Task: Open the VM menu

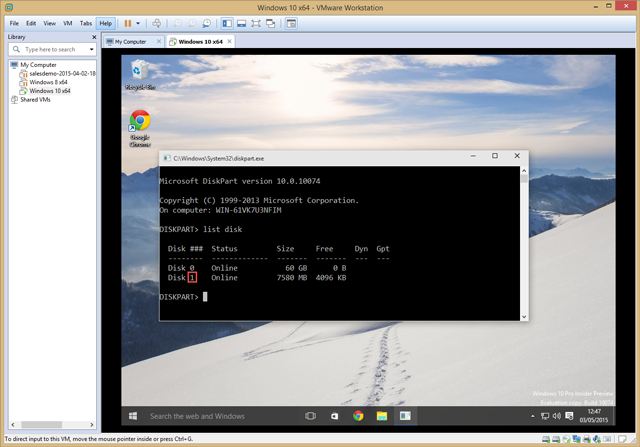Action: coord(68,23)
